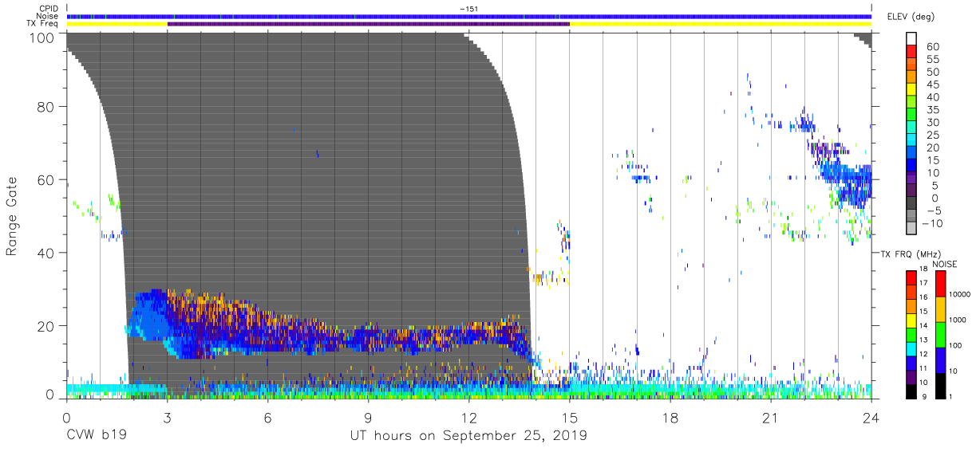The width and height of the screenshot is (980, 452).
Task: Pick the yellow 1000–10000 noise legend swatch
Action: click(x=940, y=308)
